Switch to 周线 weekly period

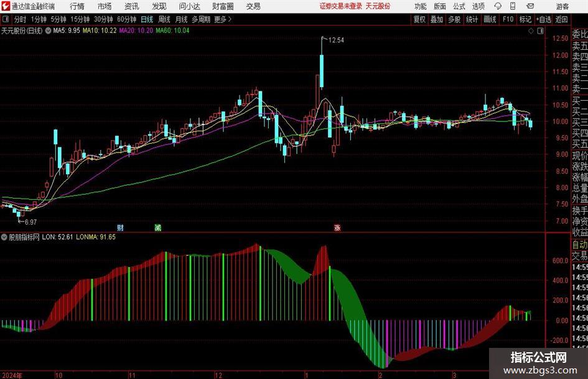click(x=164, y=19)
